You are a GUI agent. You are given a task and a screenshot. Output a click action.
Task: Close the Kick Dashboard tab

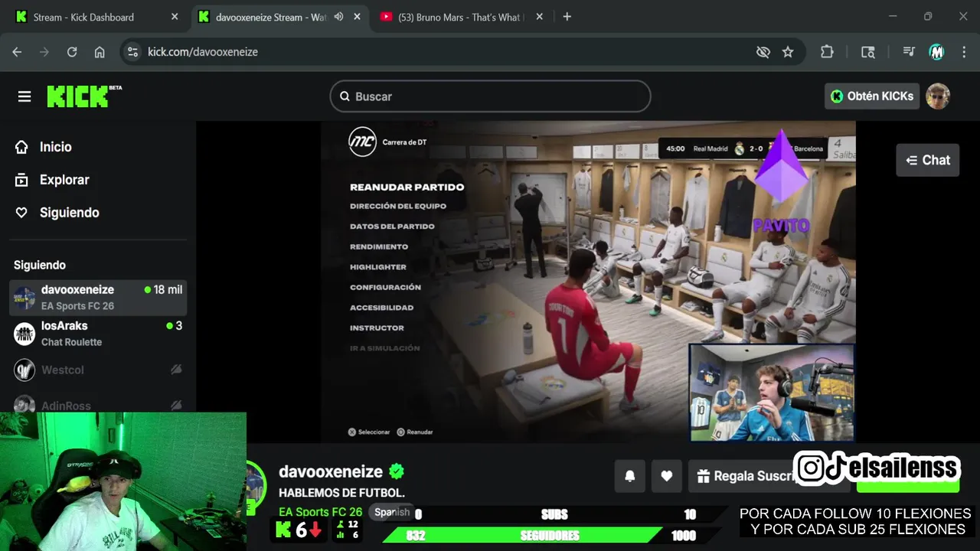coord(175,17)
